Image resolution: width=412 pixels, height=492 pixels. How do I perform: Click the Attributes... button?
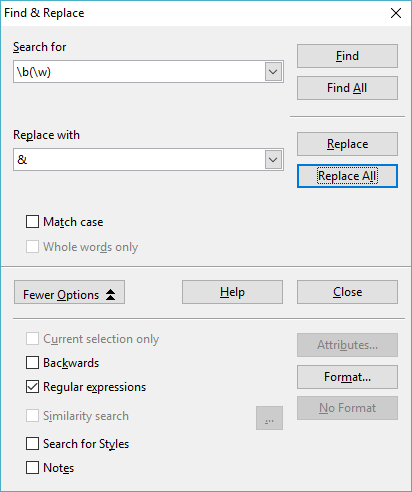347,345
